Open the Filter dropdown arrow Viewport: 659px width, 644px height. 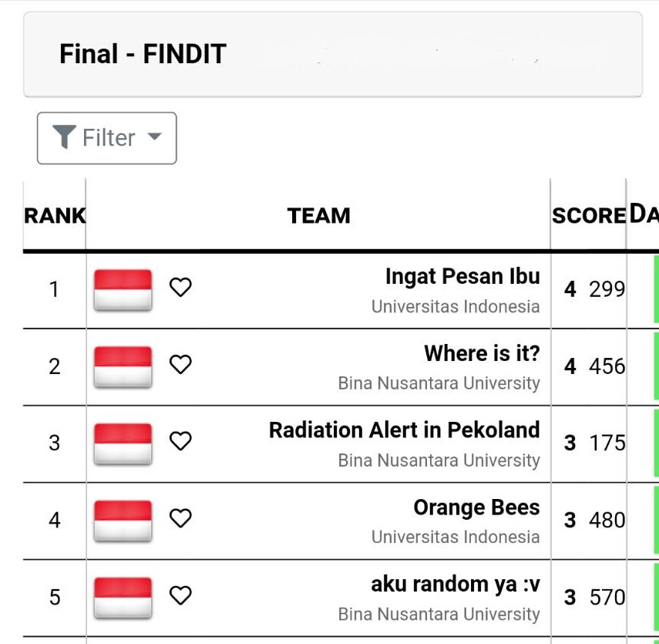155,137
